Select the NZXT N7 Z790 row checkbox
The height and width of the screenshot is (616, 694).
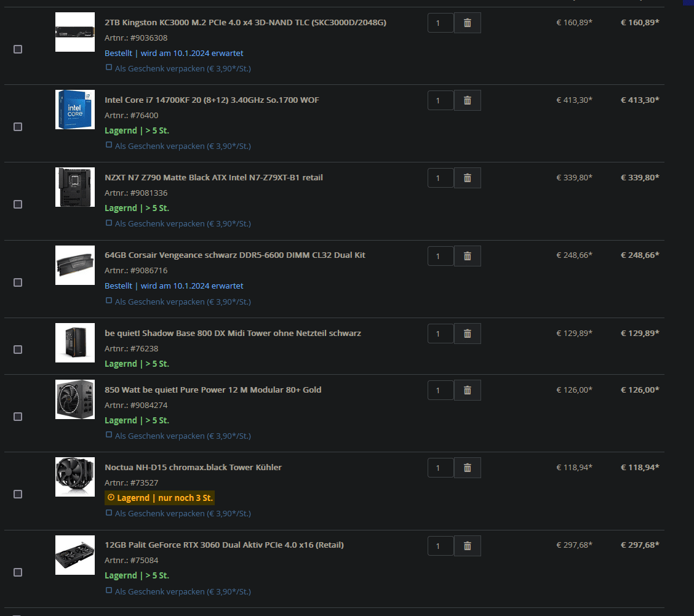tap(18, 204)
